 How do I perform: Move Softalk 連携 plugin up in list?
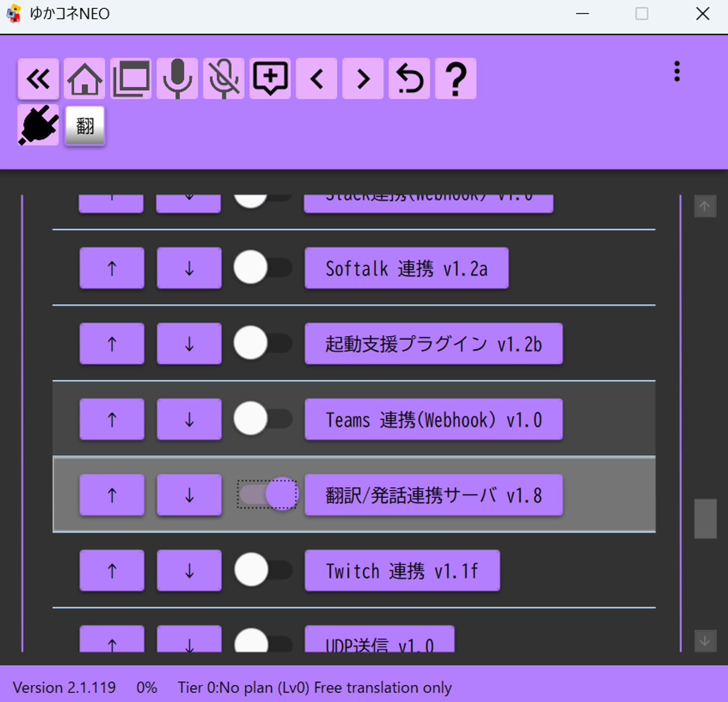pyautogui.click(x=112, y=268)
